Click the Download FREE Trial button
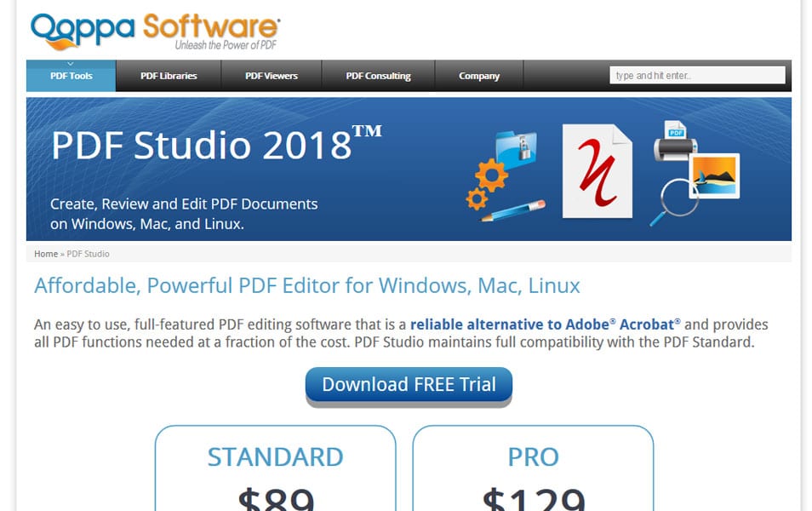Image resolution: width=812 pixels, height=511 pixels. click(409, 385)
